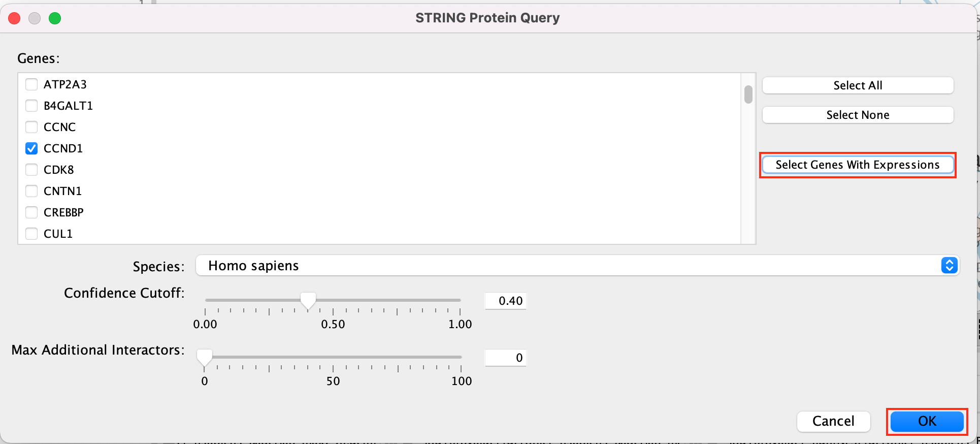Click Select Genes With Expressions

click(x=858, y=165)
